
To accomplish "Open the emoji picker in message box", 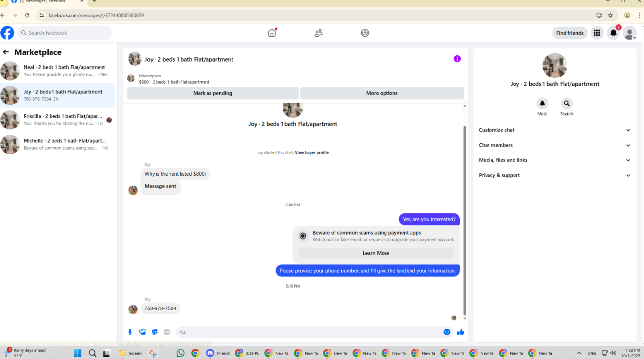I will tap(447, 332).
